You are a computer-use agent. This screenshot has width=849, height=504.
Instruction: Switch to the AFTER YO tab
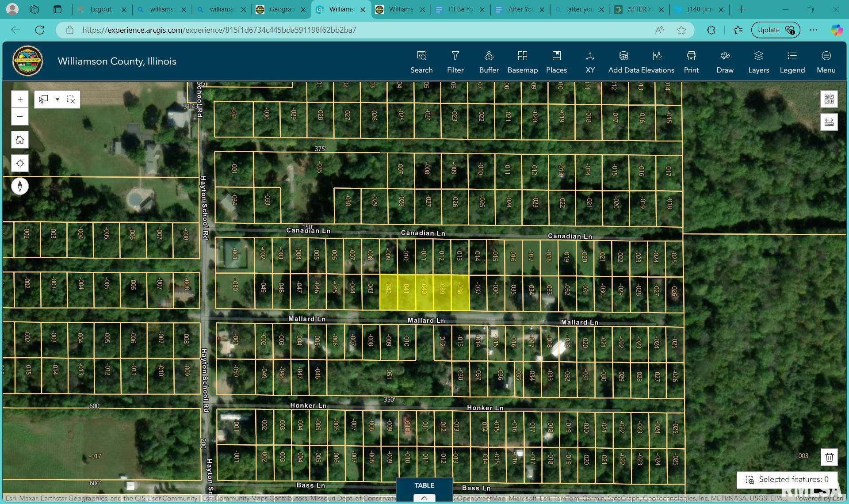pyautogui.click(x=639, y=9)
